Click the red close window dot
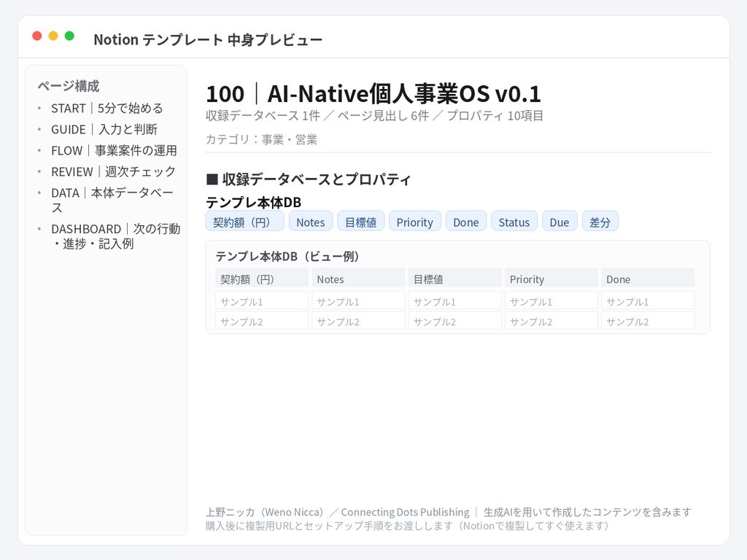This screenshot has width=747, height=560. (x=37, y=36)
